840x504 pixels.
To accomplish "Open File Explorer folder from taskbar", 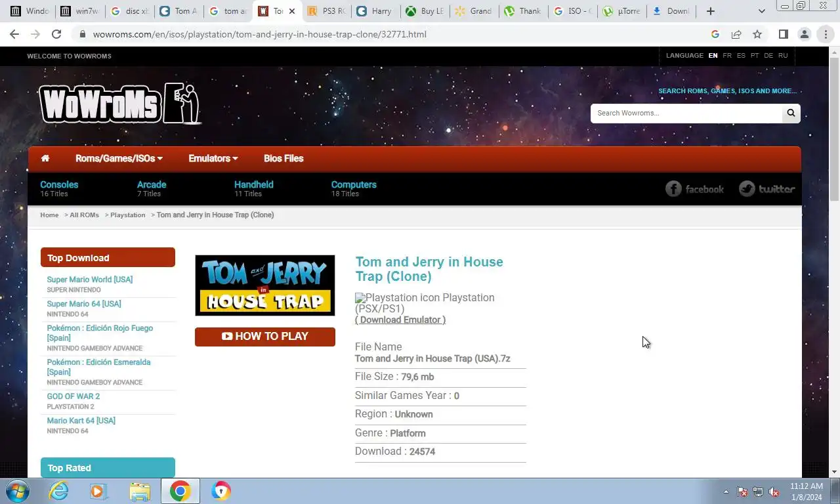I will pos(140,491).
